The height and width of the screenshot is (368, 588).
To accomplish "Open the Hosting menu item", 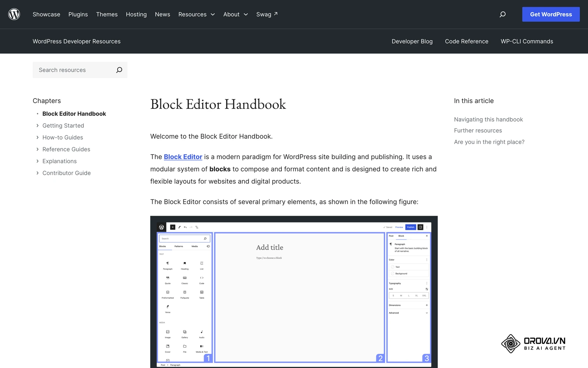I will pyautogui.click(x=136, y=14).
